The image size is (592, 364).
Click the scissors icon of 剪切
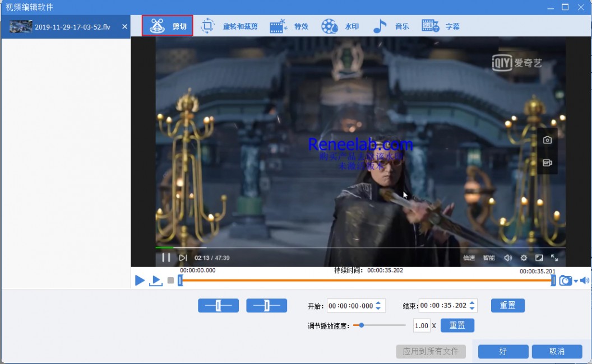point(157,26)
